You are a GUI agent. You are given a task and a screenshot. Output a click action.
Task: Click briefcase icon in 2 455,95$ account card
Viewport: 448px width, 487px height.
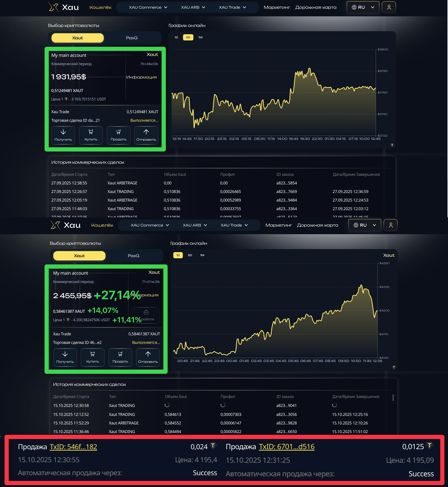pos(146,312)
